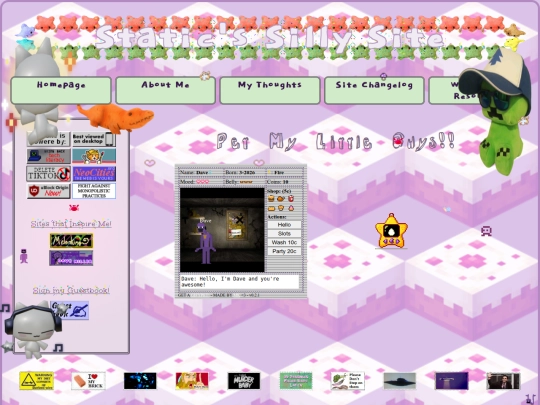Buy the pink cupcake shop item
The image size is (540, 405).
[291, 208]
